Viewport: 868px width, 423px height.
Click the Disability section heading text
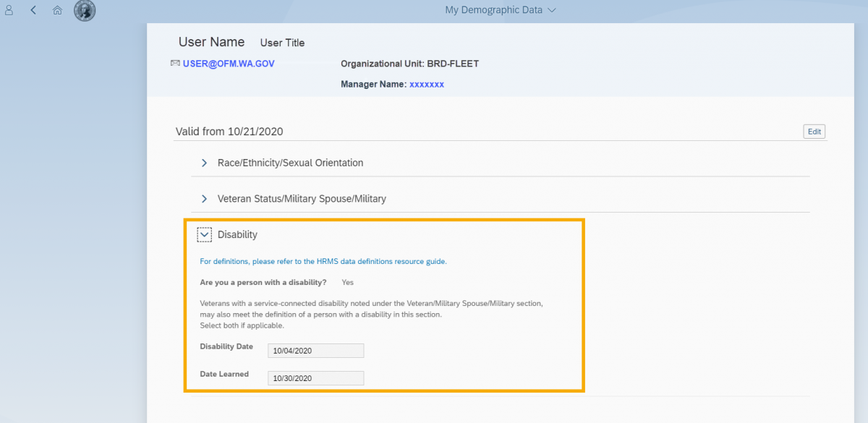click(x=237, y=234)
